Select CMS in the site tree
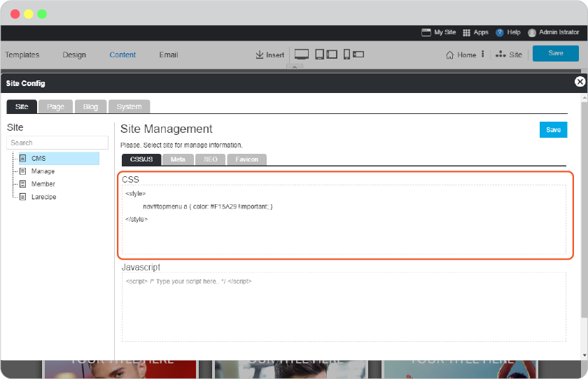This screenshot has width=588, height=379. 59,159
